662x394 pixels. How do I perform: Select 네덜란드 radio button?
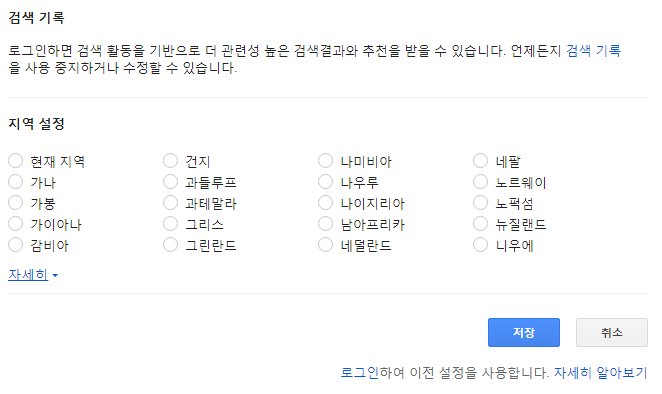pos(326,245)
